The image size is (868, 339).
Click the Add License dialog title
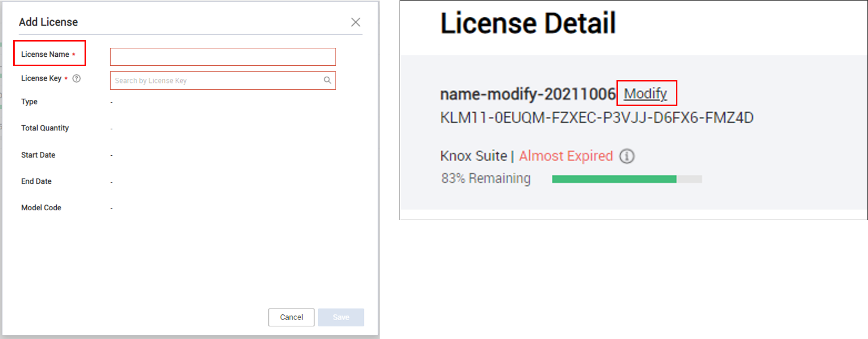(48, 22)
